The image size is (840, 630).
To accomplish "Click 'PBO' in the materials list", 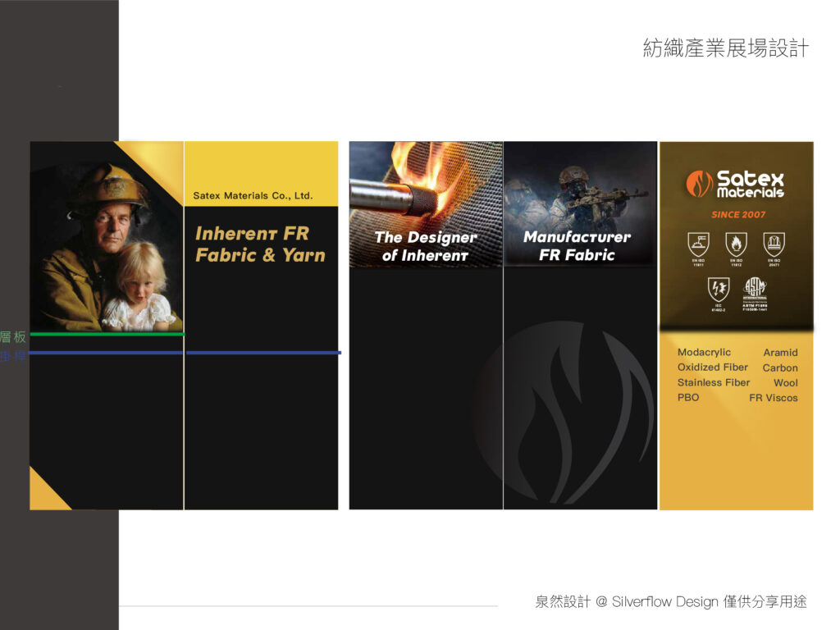I will [688, 398].
